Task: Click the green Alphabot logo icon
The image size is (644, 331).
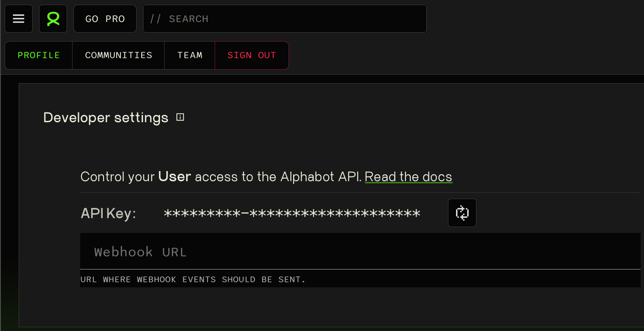Action: 53,19
